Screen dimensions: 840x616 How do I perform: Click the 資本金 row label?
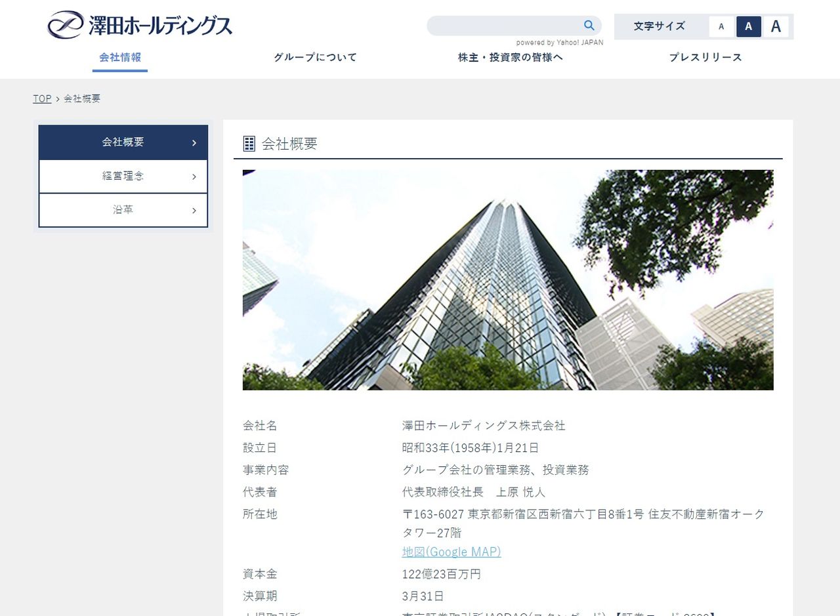click(x=260, y=575)
